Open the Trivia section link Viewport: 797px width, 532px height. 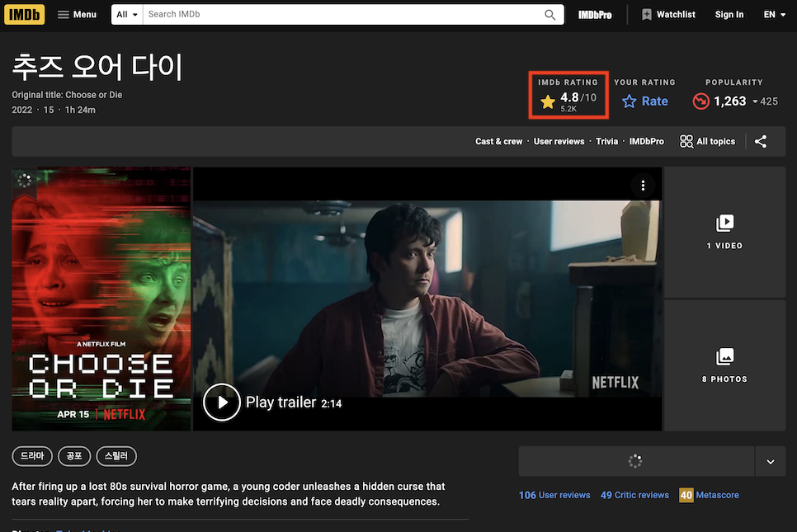pyautogui.click(x=607, y=141)
